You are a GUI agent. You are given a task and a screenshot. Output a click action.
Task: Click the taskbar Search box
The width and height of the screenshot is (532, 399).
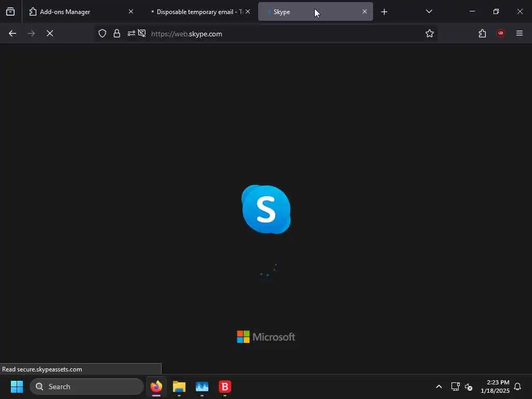pyautogui.click(x=87, y=387)
